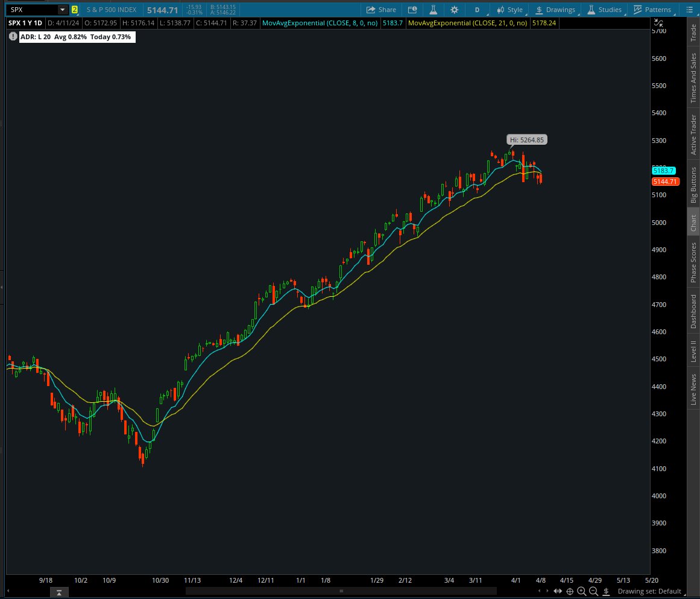Open the Patterns dropdown menu
The width and height of the screenshot is (700, 599).
pos(652,10)
